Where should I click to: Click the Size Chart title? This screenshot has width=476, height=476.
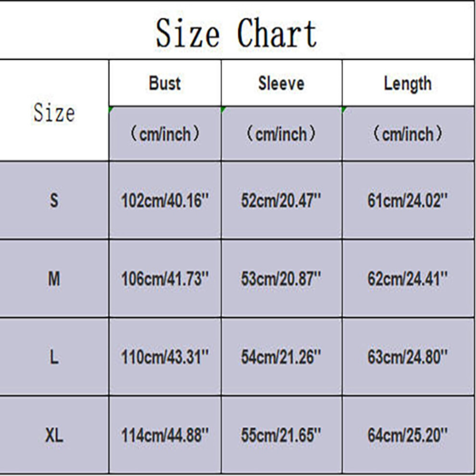pyautogui.click(x=237, y=33)
